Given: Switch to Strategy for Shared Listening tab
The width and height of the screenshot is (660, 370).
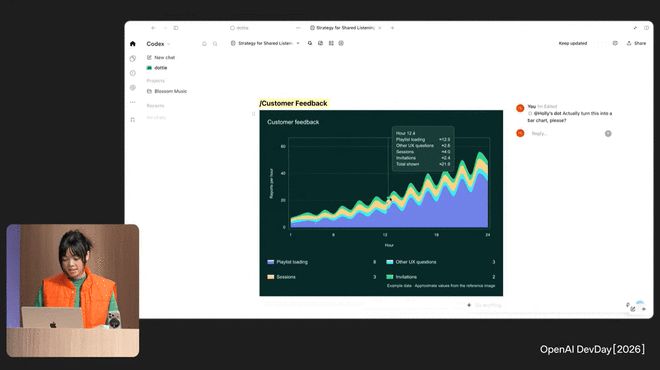Looking at the screenshot, I should pos(342,28).
